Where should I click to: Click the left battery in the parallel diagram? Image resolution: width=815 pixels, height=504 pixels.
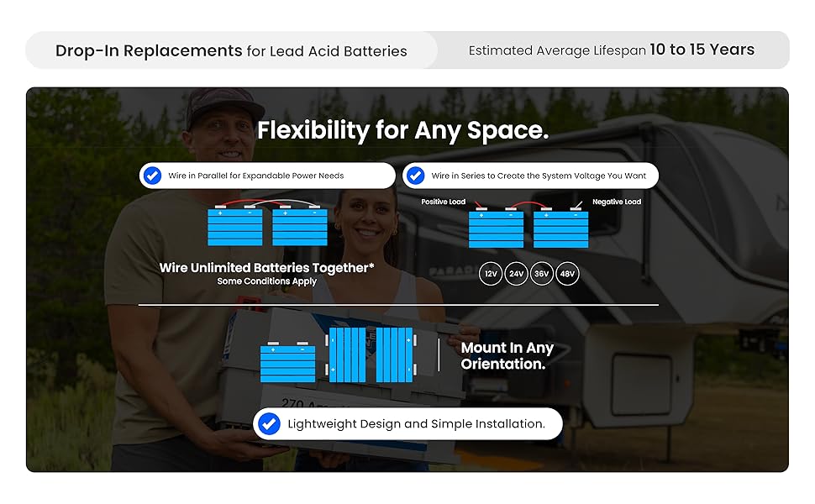[x=234, y=226]
